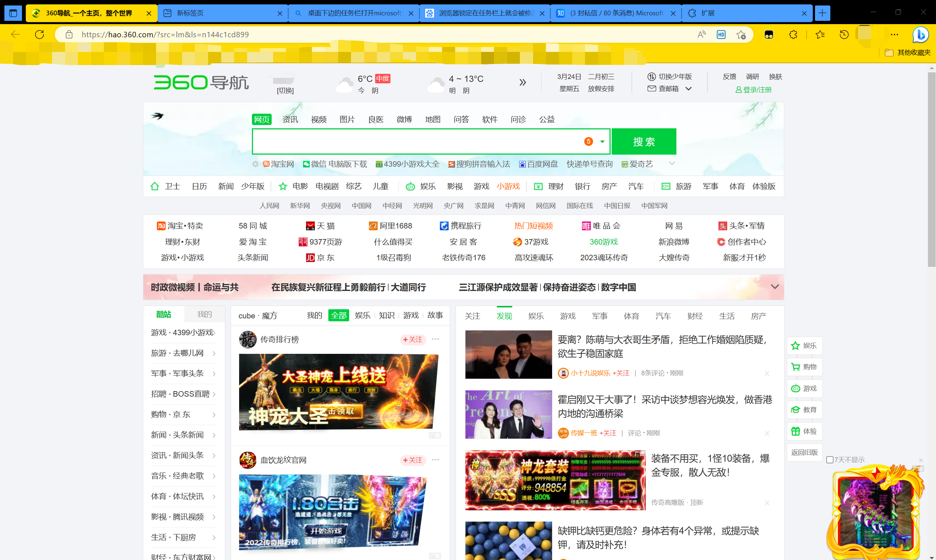Expand the 时政微视频 news banner
This screenshot has width=936, height=560.
coord(775,287)
